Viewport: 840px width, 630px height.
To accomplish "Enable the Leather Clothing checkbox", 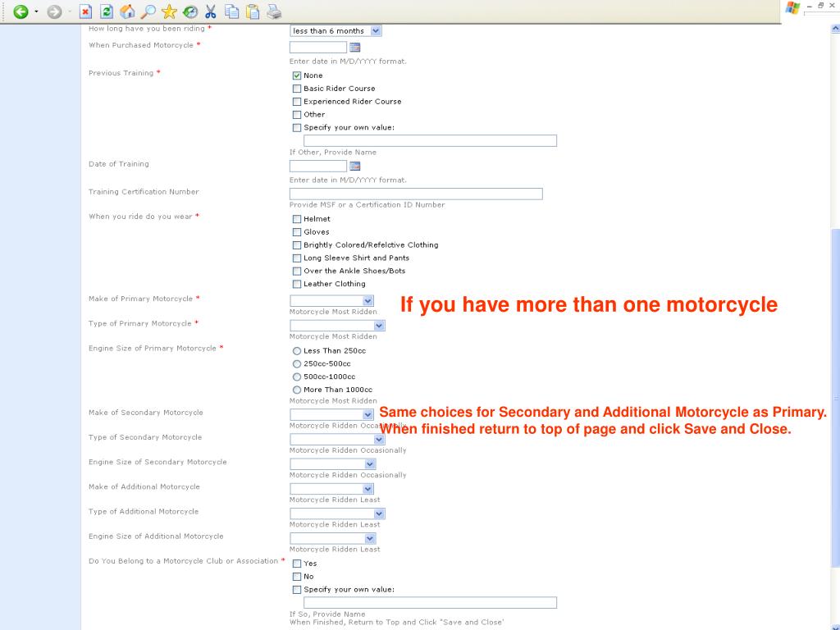I will (297, 284).
